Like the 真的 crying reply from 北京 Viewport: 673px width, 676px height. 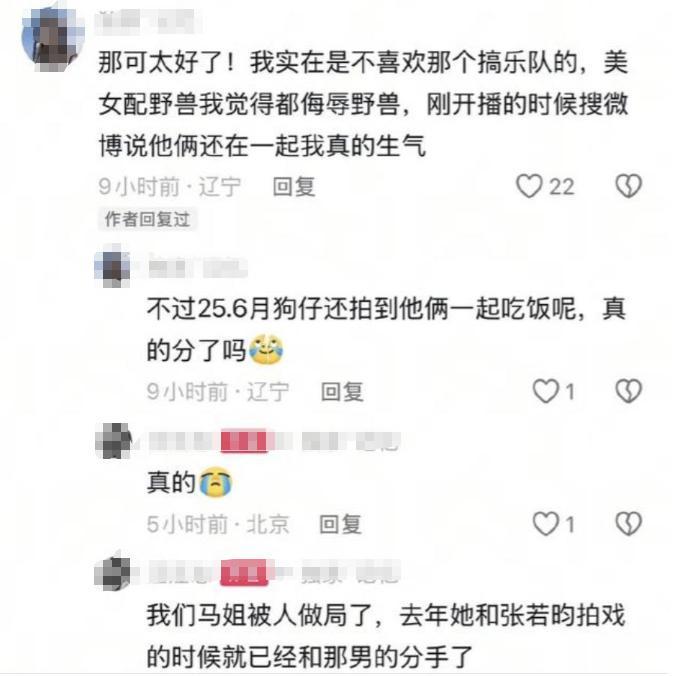(545, 524)
